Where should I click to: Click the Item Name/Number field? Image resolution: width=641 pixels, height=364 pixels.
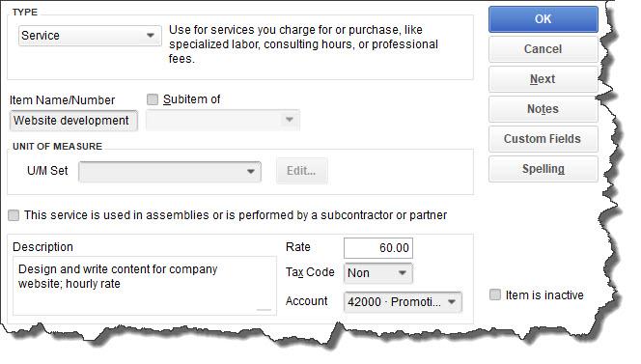click(x=73, y=121)
